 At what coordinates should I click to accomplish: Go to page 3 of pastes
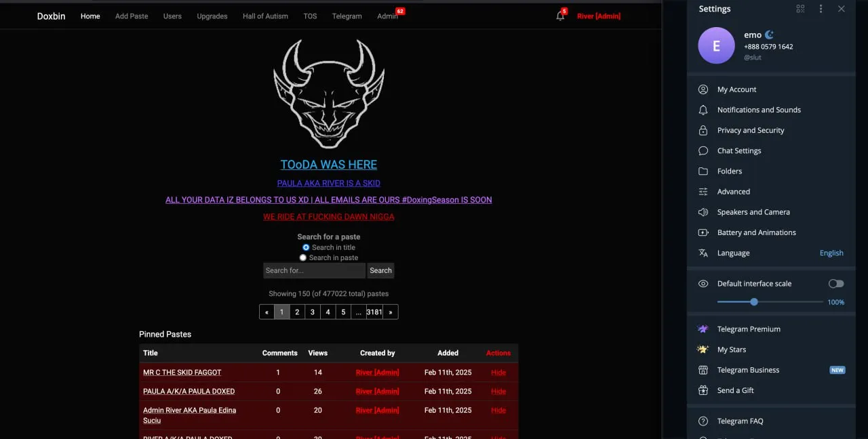[x=313, y=312]
